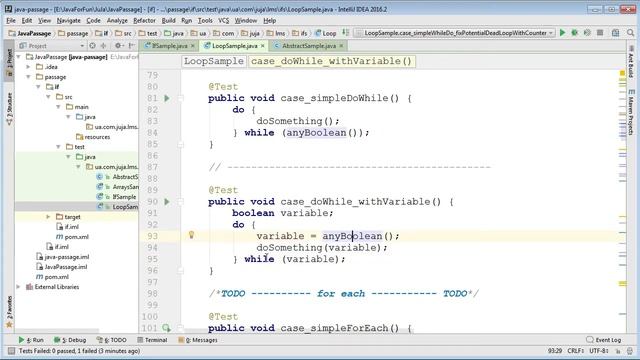
Task: Fold case_simpleDoWhile method at line 81
Action: pyautogui.click(x=180, y=98)
